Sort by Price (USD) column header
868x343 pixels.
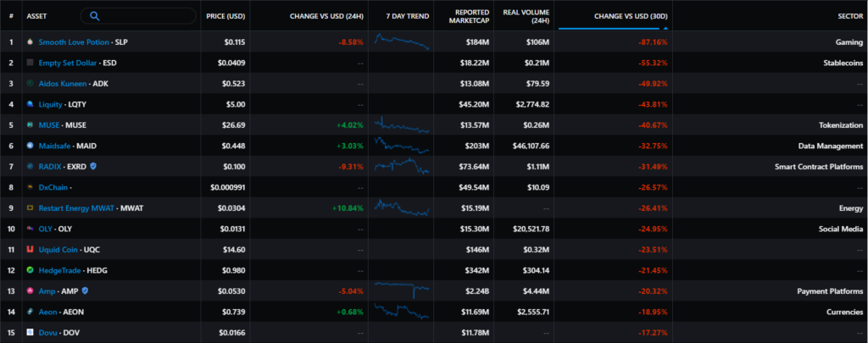click(225, 16)
